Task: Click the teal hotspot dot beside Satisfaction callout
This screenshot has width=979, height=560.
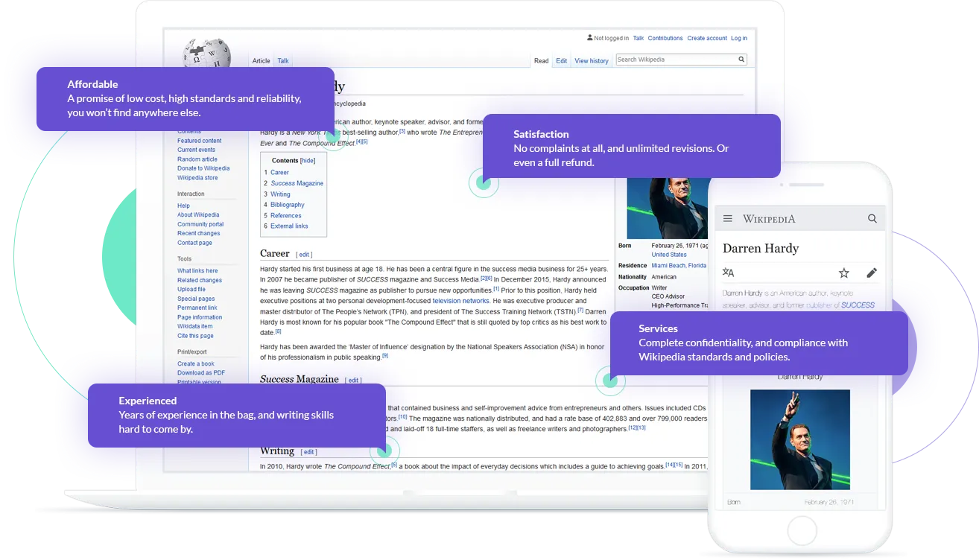Action: 483,182
